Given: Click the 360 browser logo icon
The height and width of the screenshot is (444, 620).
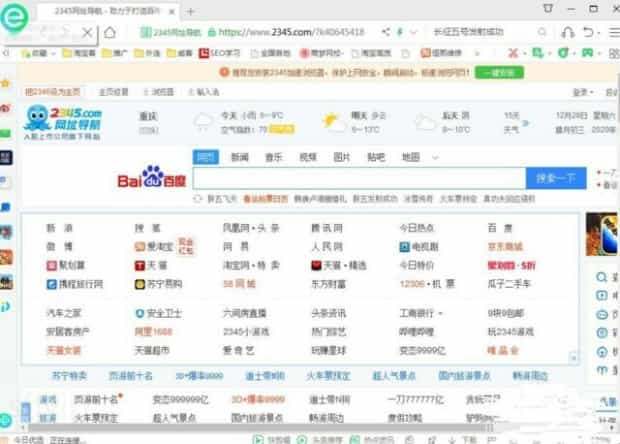Looking at the screenshot, I should pyautogui.click(x=14, y=17).
